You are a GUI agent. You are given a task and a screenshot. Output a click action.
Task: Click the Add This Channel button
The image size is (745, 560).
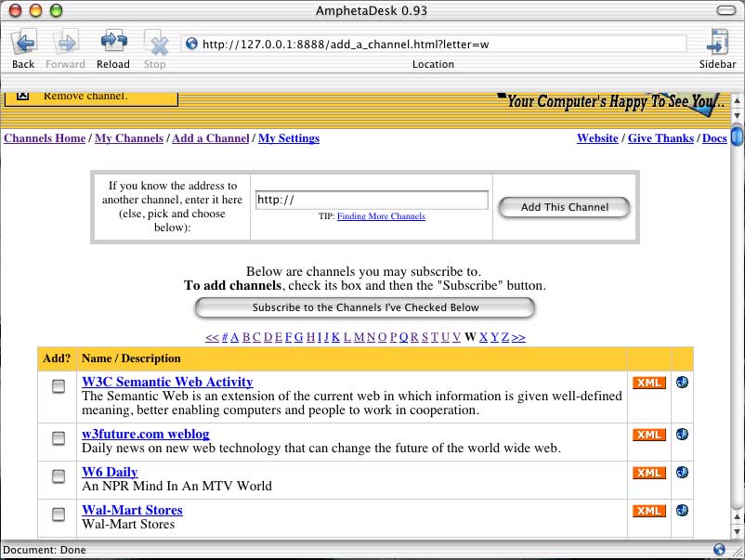[565, 208]
